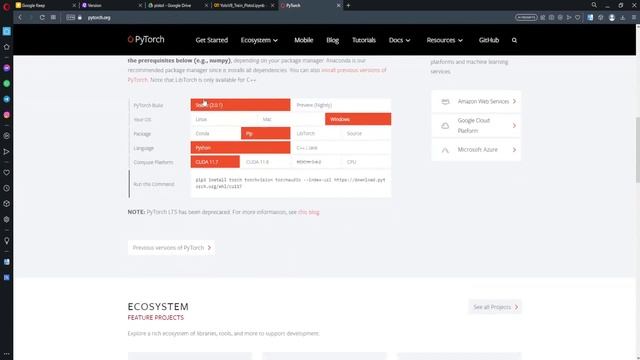This screenshot has height=360, width=640.
Task: Open Instagram from the Opera sidebar
Action: pos(7,115)
